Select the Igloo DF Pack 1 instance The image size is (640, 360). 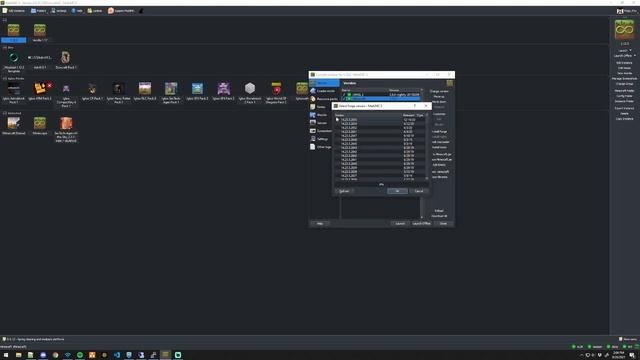pyautogui.click(x=92, y=91)
